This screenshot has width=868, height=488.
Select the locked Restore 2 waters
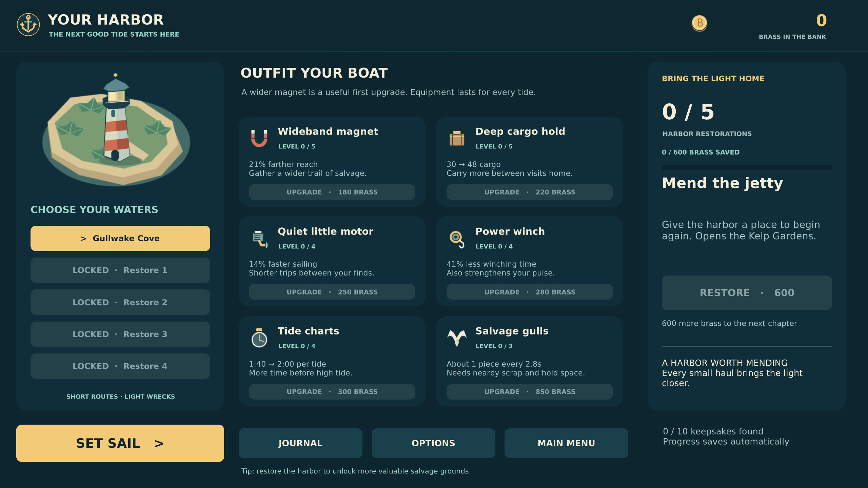120,302
